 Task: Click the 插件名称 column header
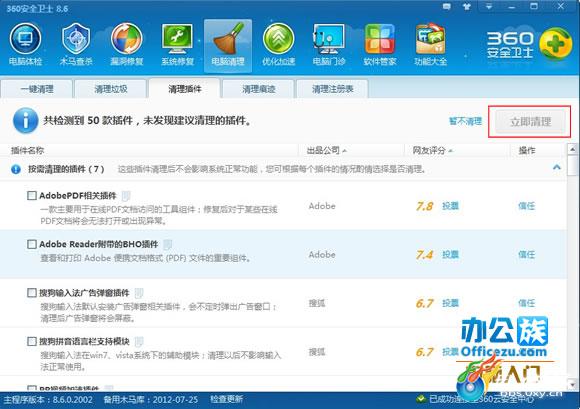(x=28, y=150)
